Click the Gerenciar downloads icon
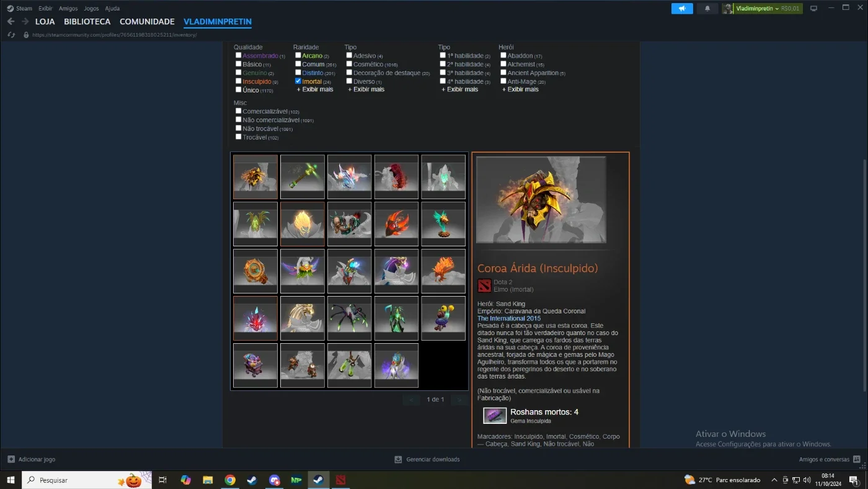 coord(399,459)
